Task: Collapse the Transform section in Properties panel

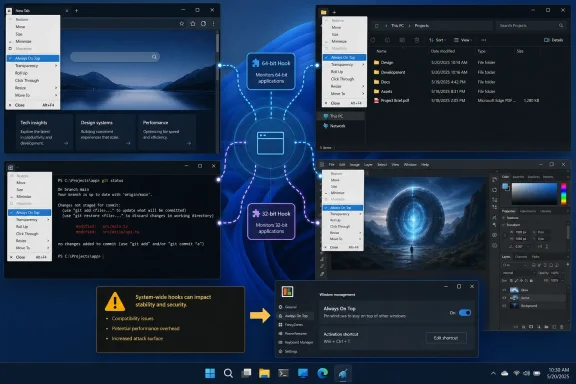Action: pos(504,225)
